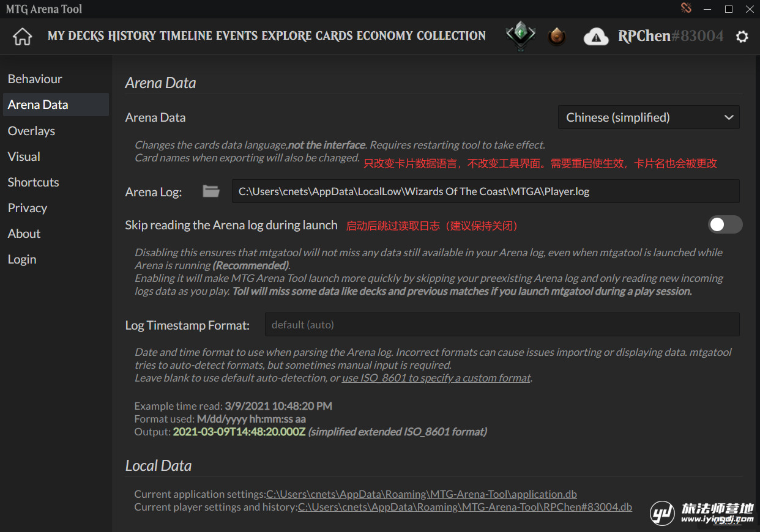760x532 pixels.
Task: View the ECONOMY tab
Action: 385,36
